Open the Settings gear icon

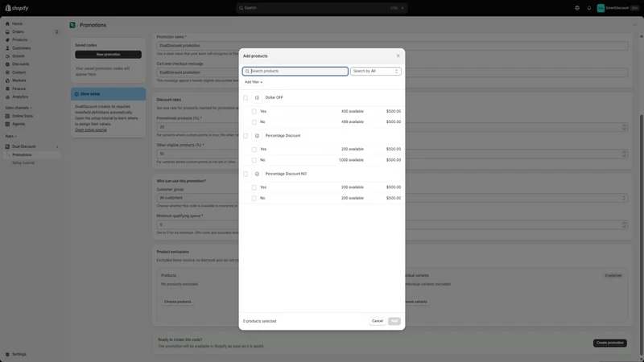(7, 354)
